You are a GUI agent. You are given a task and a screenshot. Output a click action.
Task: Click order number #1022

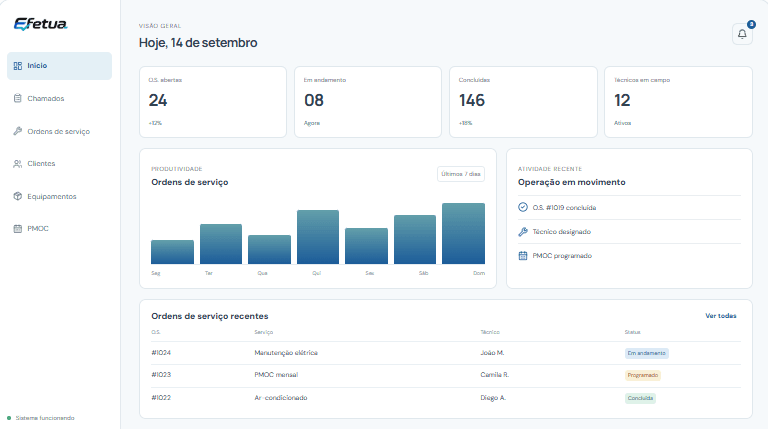pyautogui.click(x=161, y=398)
